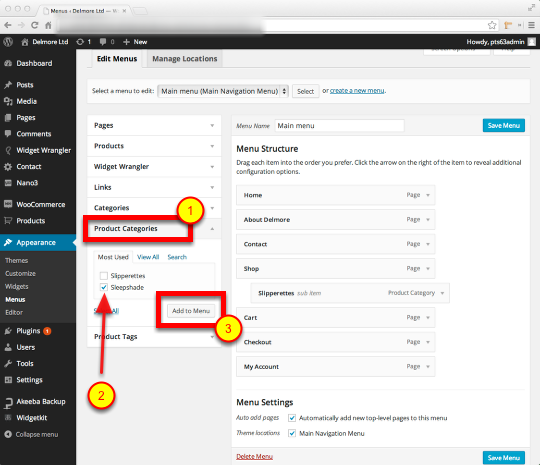Screen dimensions: 540x465
Task: Open the Comments icon in sidebar
Action: tap(8, 134)
